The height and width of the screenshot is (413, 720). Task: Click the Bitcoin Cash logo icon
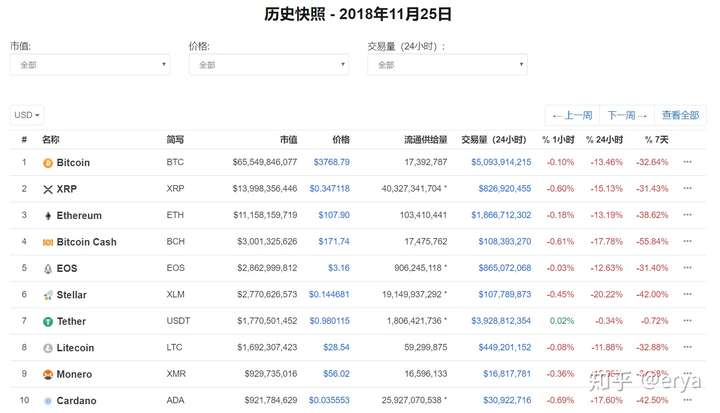(48, 243)
